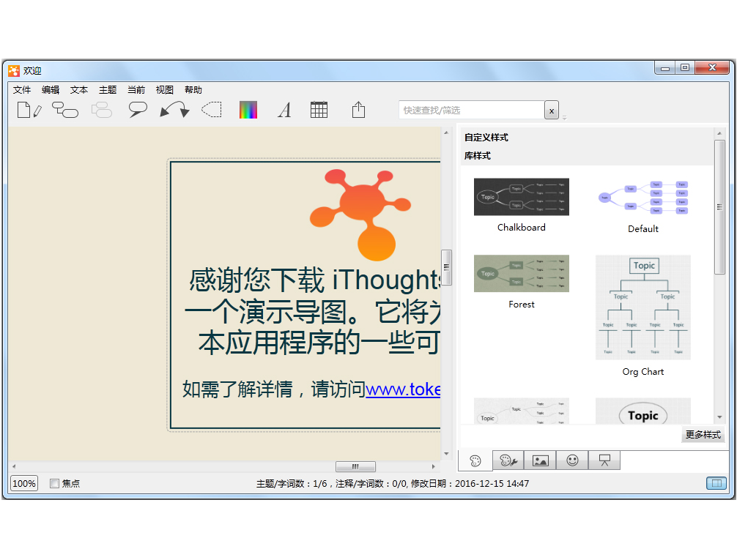Open the 文件 menu
The width and height of the screenshot is (737, 560).
pos(21,89)
